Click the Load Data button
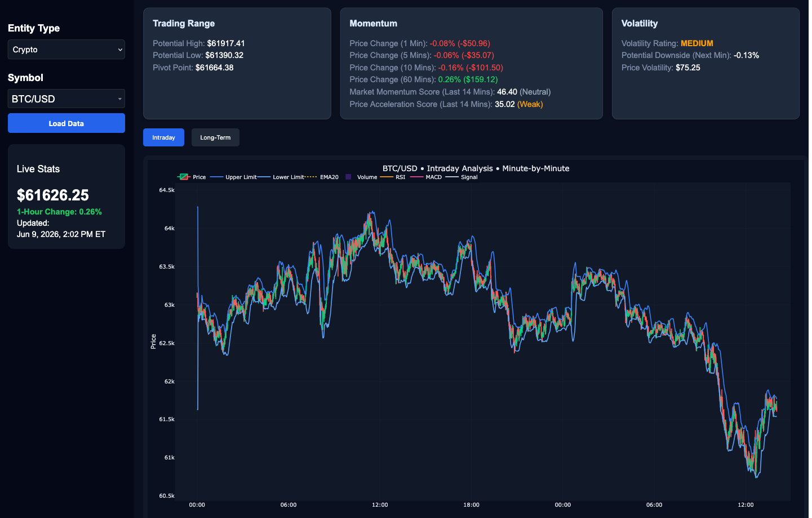 66,123
